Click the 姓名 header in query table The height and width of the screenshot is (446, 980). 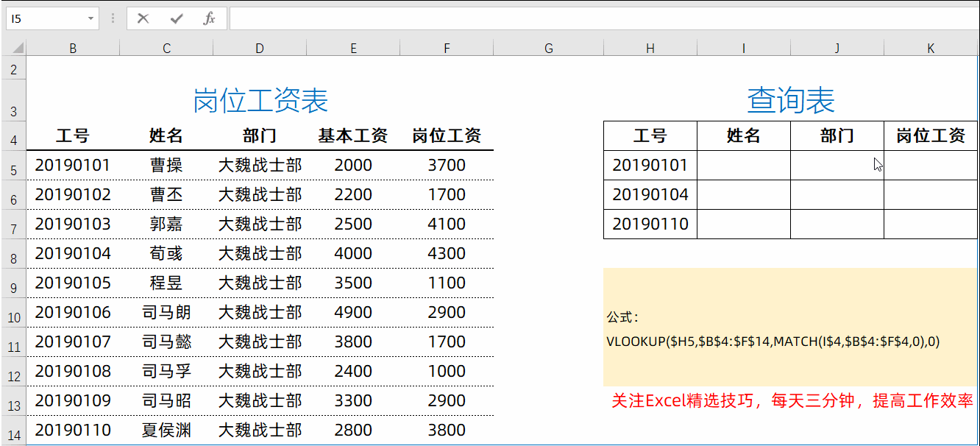click(x=744, y=136)
